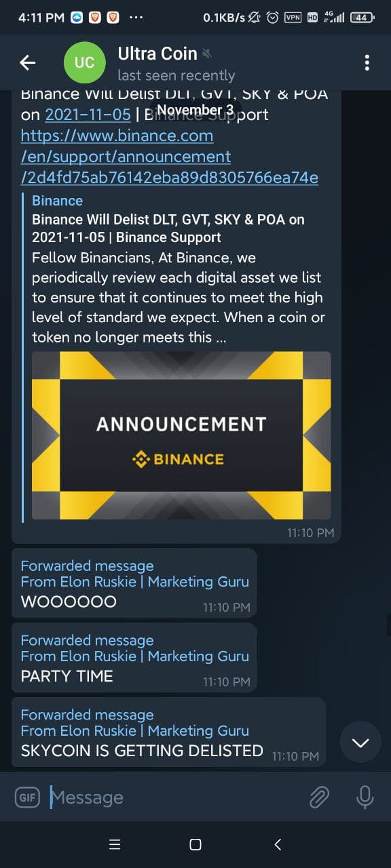Open the binance.com announcement URL link
391x868 pixels.
pos(170,157)
